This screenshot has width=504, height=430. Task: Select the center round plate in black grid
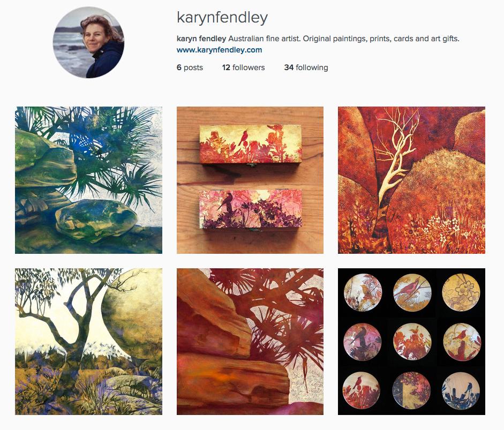[x=412, y=342]
